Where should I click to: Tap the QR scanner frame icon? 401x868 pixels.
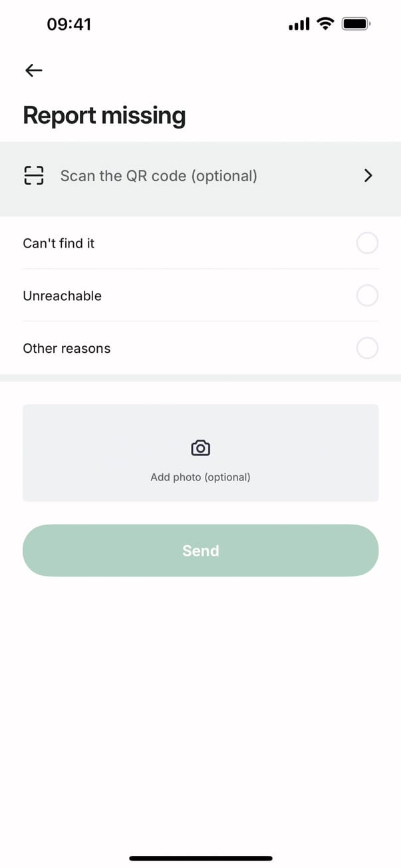click(34, 176)
